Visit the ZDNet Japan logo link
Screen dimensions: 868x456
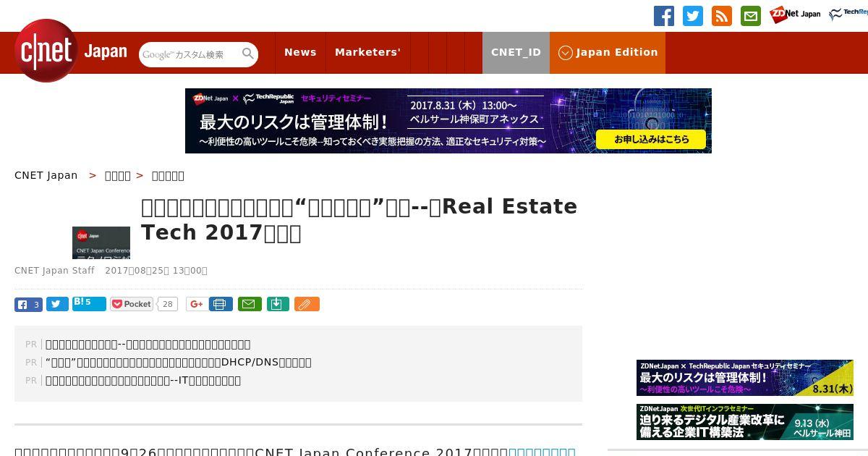(x=795, y=14)
